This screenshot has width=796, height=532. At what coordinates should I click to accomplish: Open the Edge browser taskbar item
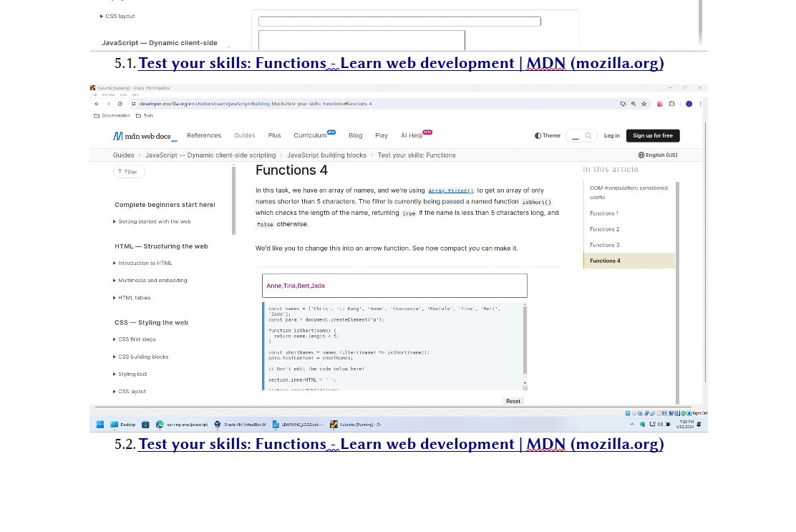click(182, 425)
